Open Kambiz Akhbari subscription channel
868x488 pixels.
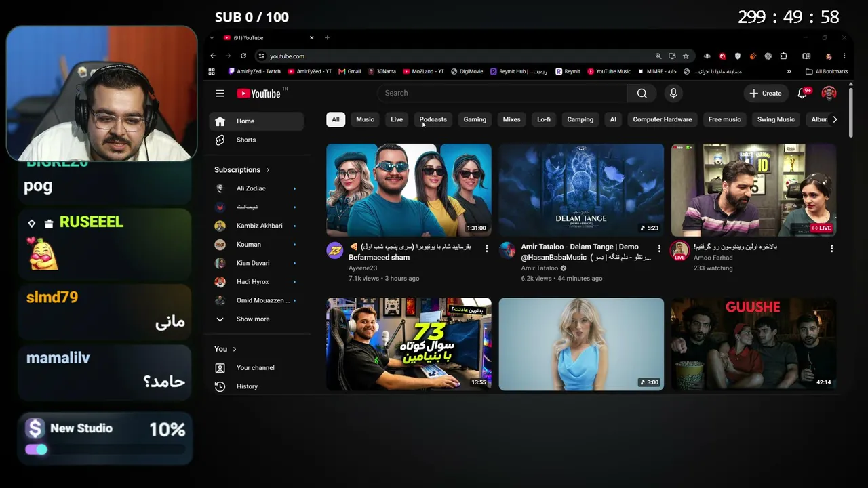[x=257, y=226]
